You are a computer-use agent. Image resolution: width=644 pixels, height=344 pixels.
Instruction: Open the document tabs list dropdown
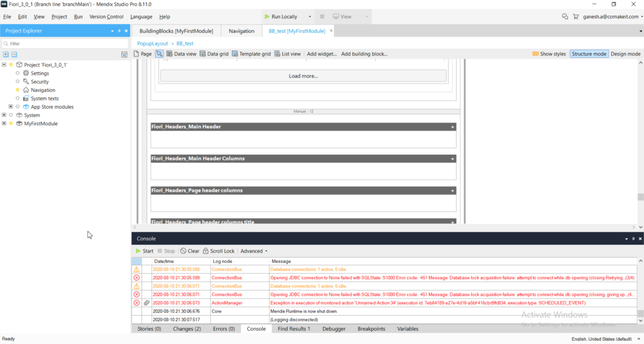[x=641, y=31]
